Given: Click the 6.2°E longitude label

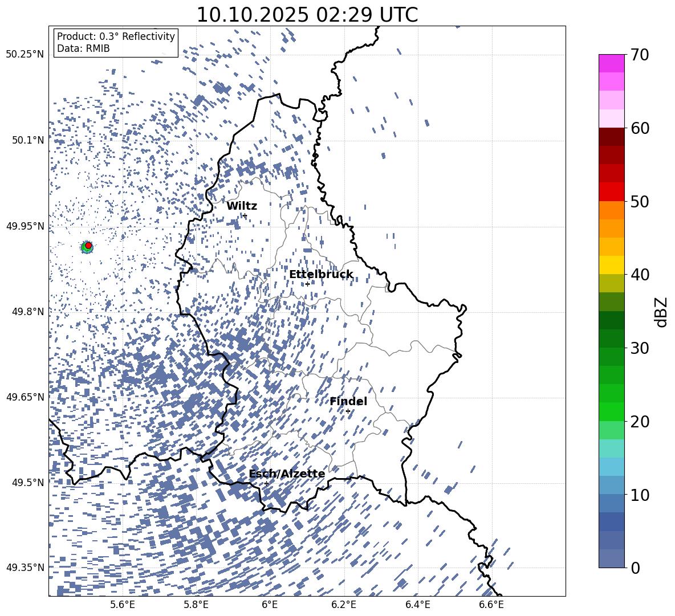Looking at the screenshot, I should pyautogui.click(x=344, y=605).
